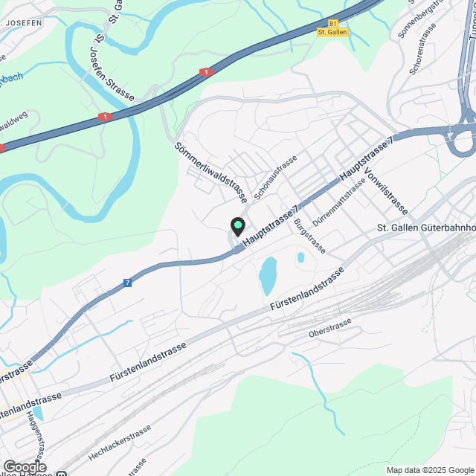Click the large blue pond south of Hauptstrasse

pos(268,276)
